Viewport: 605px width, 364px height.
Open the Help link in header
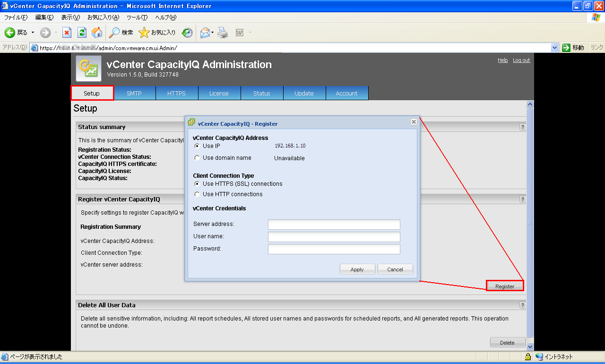point(502,60)
